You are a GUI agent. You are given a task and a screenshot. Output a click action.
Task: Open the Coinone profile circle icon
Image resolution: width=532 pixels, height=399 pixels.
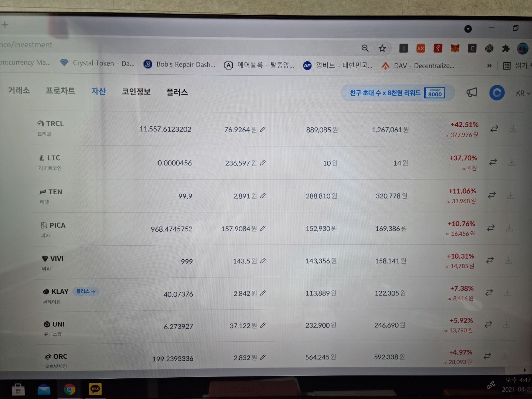[x=497, y=93]
